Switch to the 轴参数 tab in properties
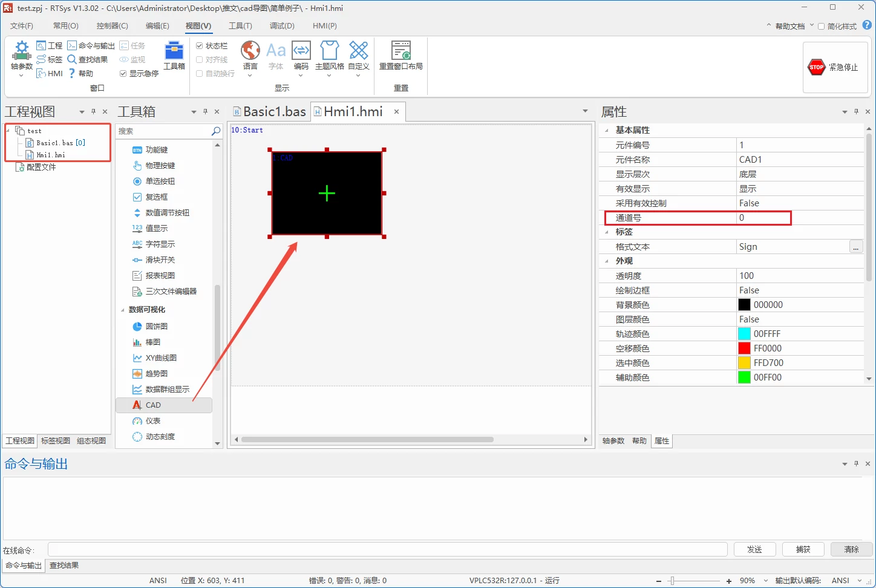876x588 pixels. pyautogui.click(x=613, y=441)
